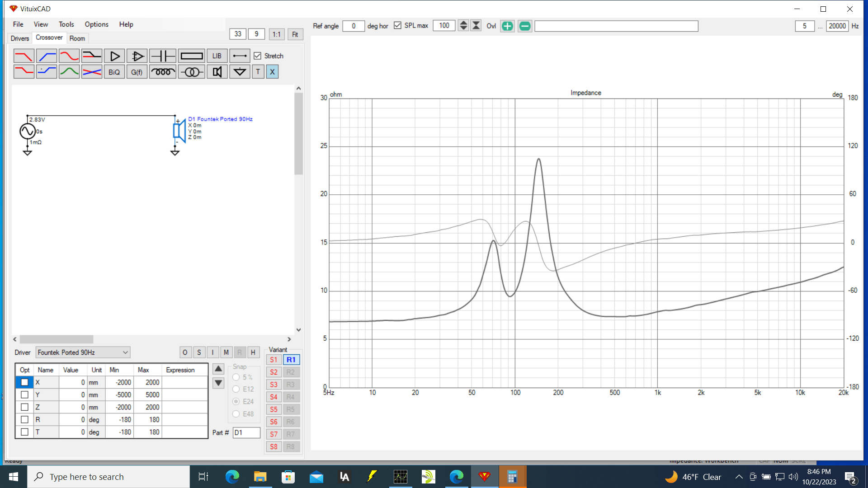Switch to the Drivers tab

pos(20,38)
